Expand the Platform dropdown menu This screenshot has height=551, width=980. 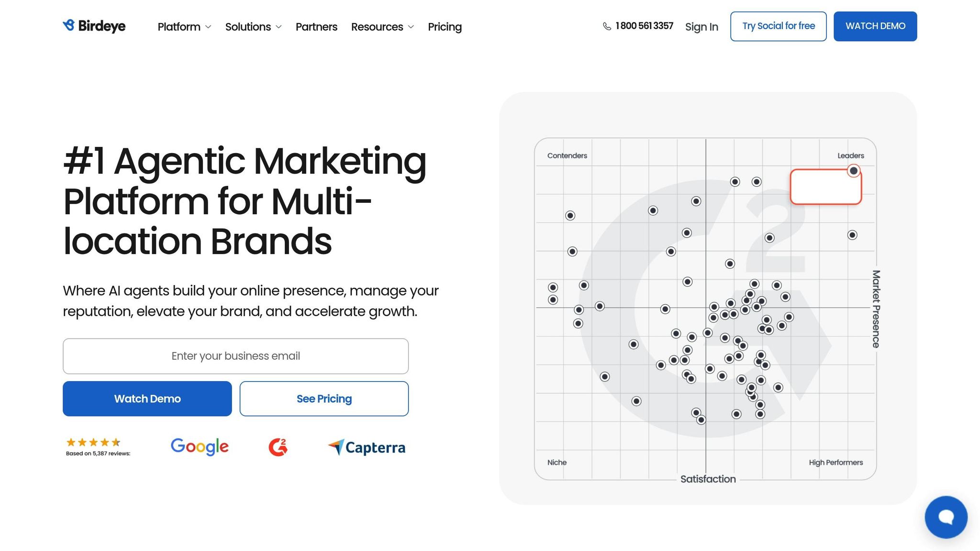point(184,27)
